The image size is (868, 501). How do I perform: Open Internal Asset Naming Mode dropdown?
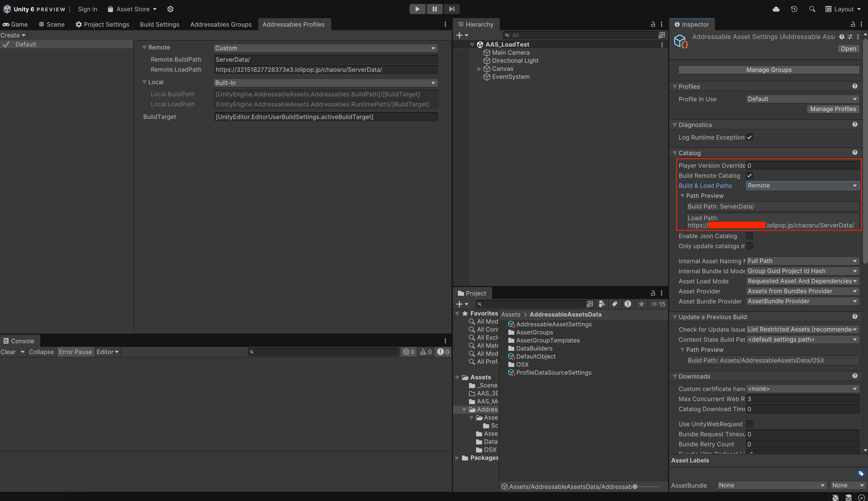(803, 261)
